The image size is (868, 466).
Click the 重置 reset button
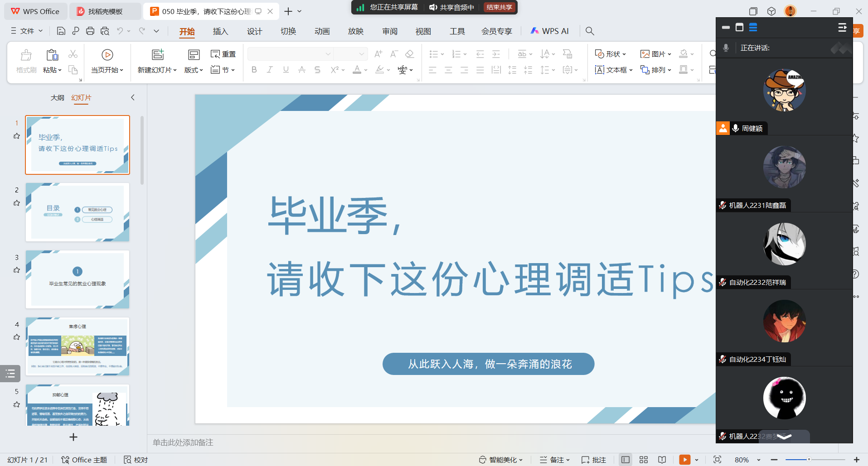coord(223,54)
